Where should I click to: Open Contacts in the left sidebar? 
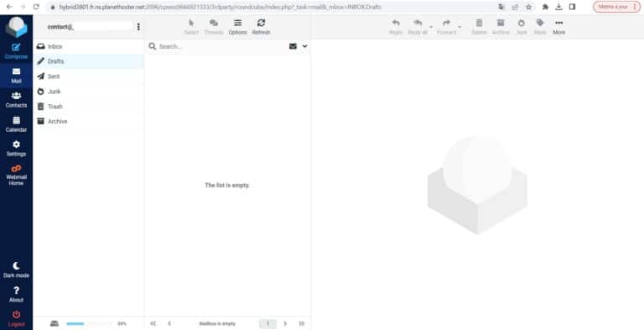16,100
